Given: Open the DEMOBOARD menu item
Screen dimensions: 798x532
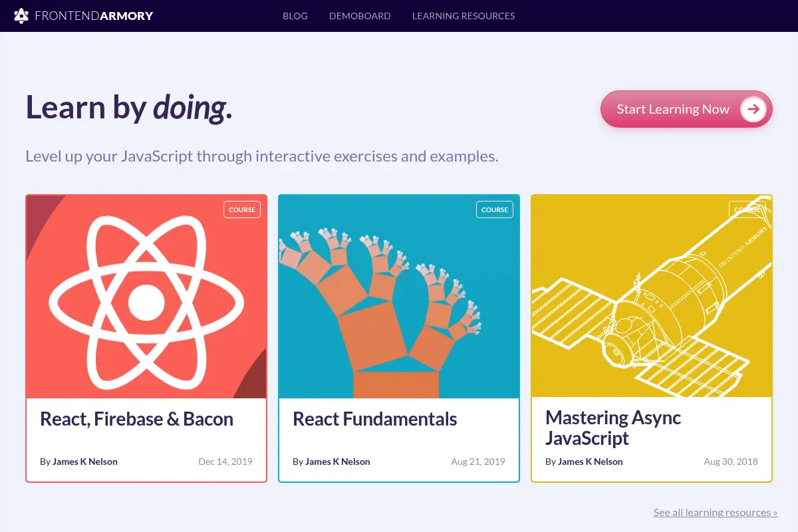Looking at the screenshot, I should pos(360,16).
